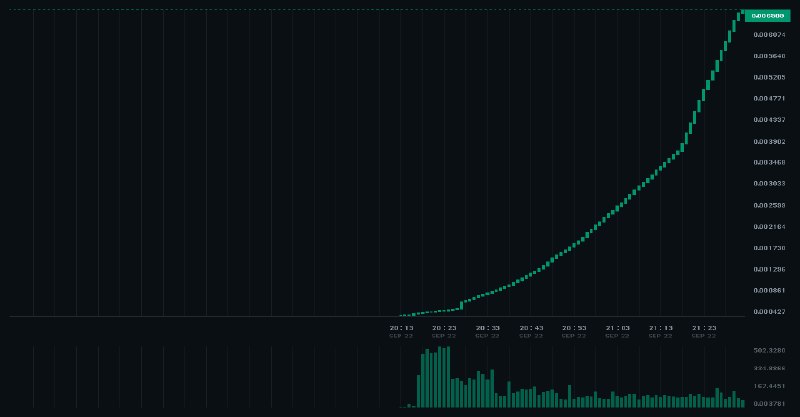Click the 0.004771 price axis label
Image resolution: width=800 pixels, height=417 pixels.
[769, 99]
